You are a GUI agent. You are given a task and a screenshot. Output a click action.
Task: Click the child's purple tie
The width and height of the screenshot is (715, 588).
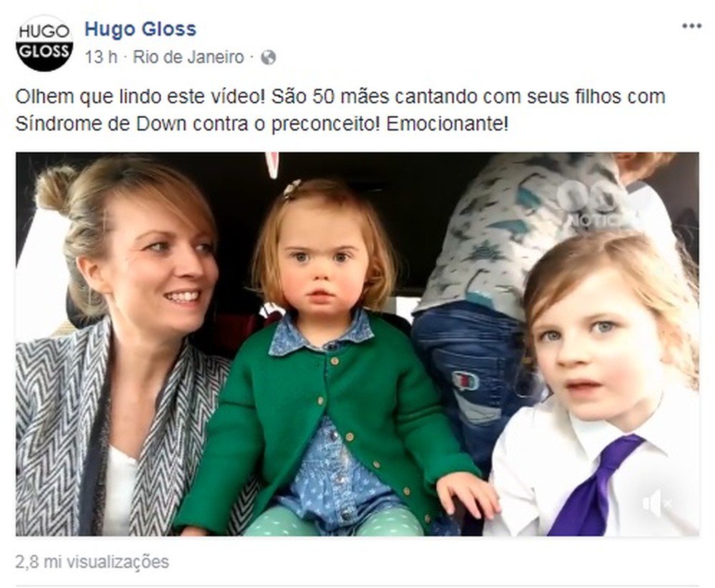point(593,485)
